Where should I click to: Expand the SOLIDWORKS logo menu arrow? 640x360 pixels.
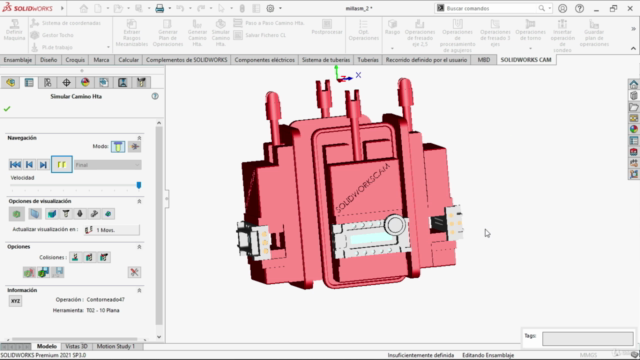[62, 8]
